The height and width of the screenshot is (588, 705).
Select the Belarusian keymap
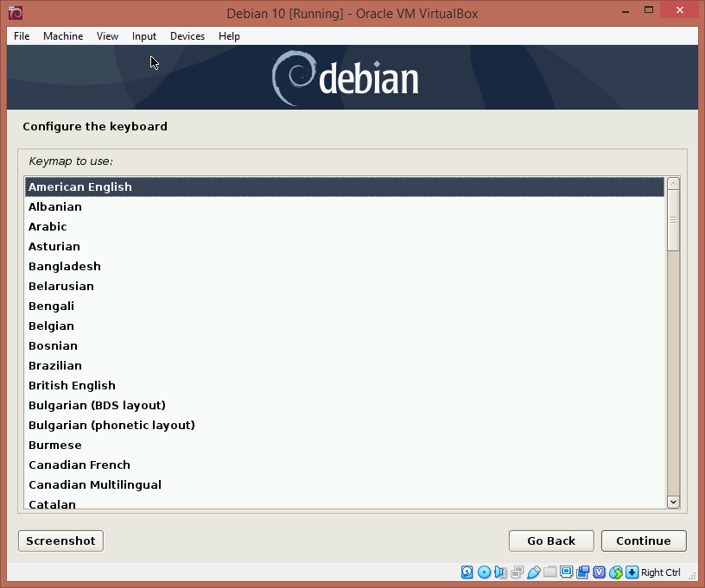click(345, 286)
